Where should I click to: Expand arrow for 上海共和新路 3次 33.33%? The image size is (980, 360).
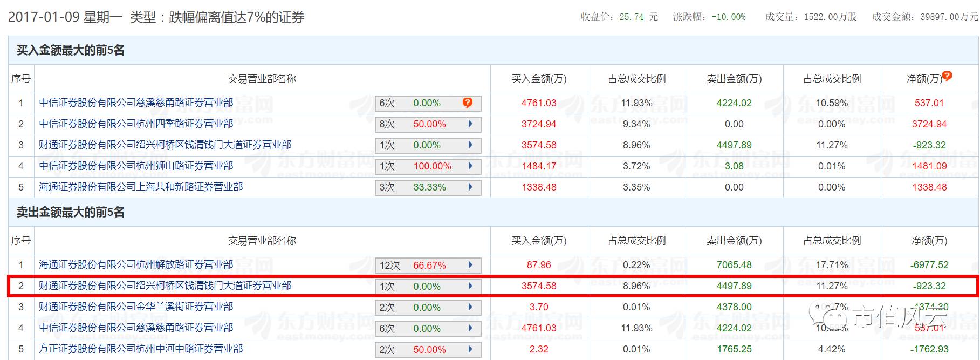click(470, 187)
